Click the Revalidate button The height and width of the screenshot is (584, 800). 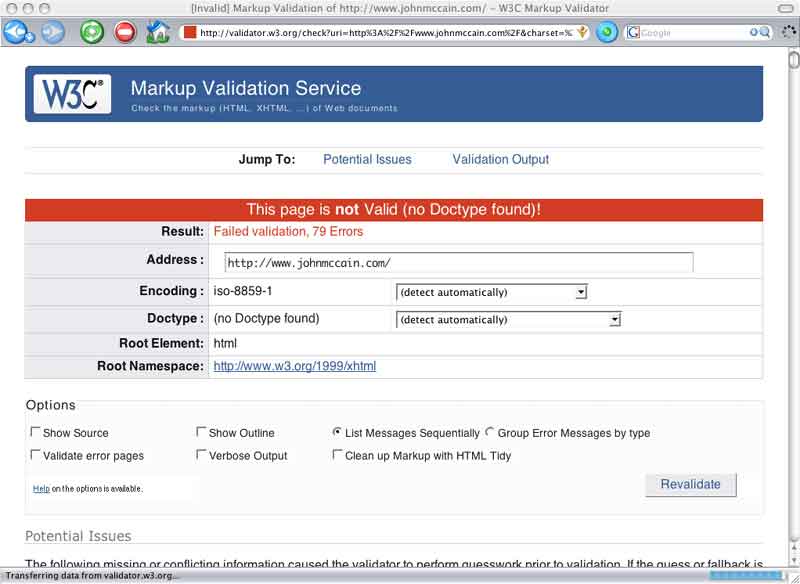691,485
